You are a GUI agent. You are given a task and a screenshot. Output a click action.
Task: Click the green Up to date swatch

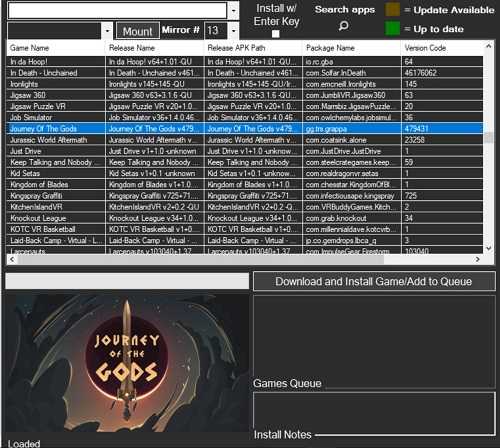(x=392, y=28)
